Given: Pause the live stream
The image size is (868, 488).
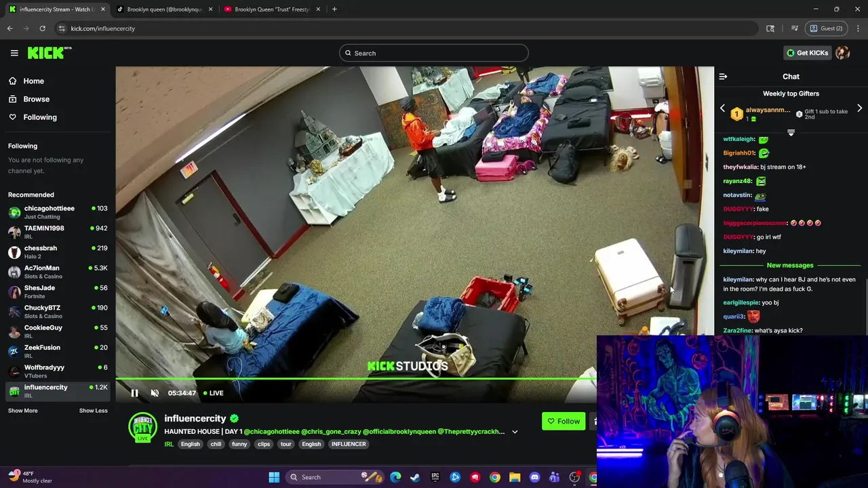Looking at the screenshot, I should point(134,393).
